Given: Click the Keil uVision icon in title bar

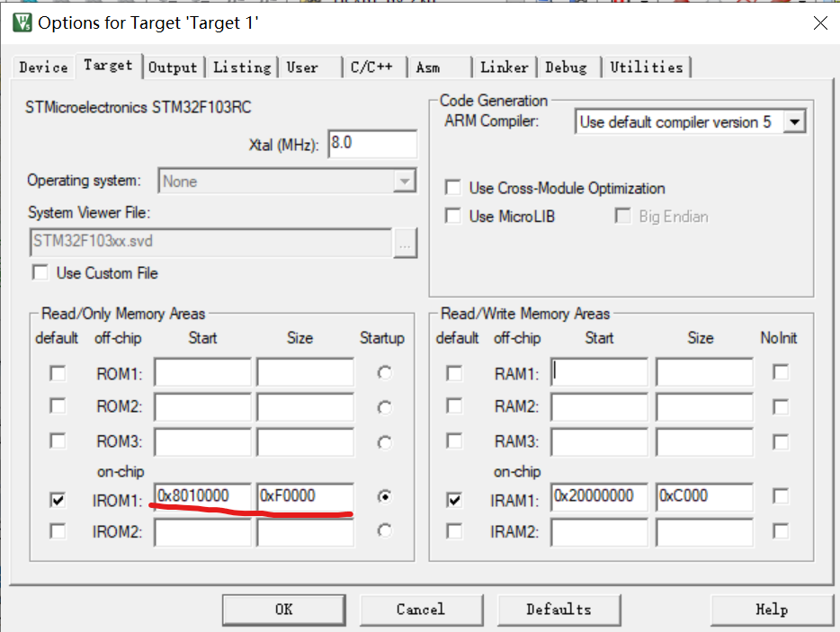Looking at the screenshot, I should pyautogui.click(x=22, y=22).
